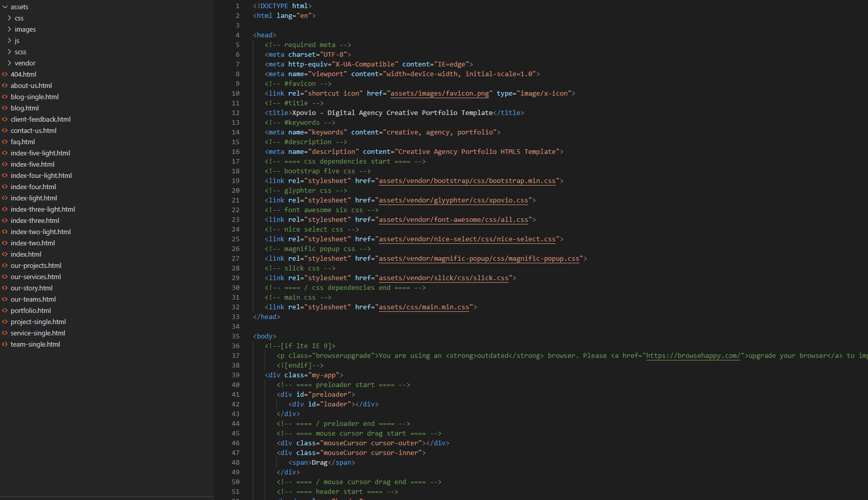Click the file icon beside client-feedback.html
This screenshot has height=500, width=868.
pyautogui.click(x=5, y=119)
